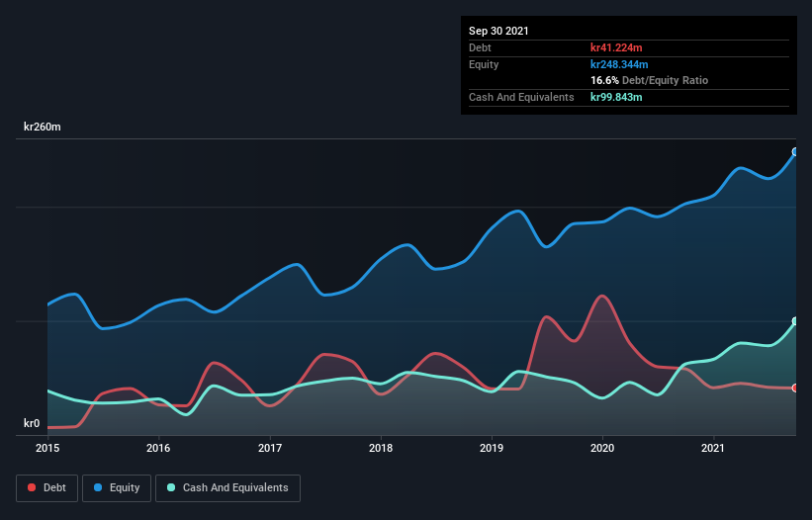Image resolution: width=812 pixels, height=520 pixels.
Task: Click the 2015 x-axis label
Action: (x=47, y=448)
